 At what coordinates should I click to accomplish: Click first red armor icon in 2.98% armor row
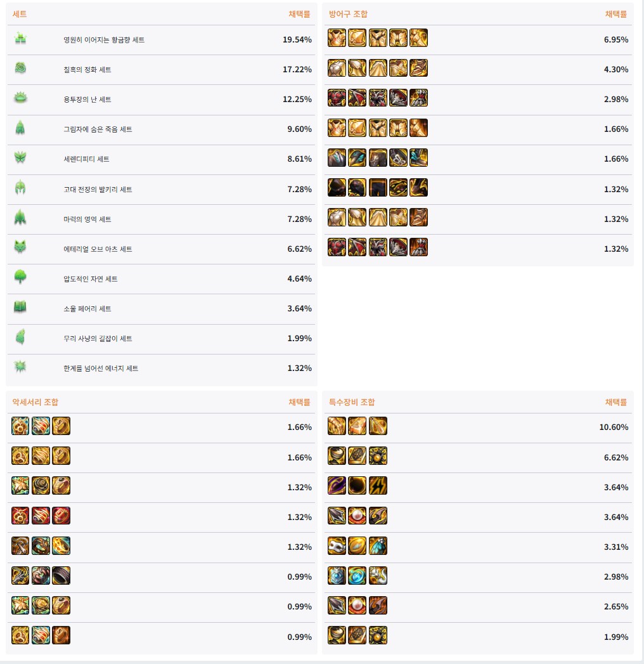coord(337,98)
